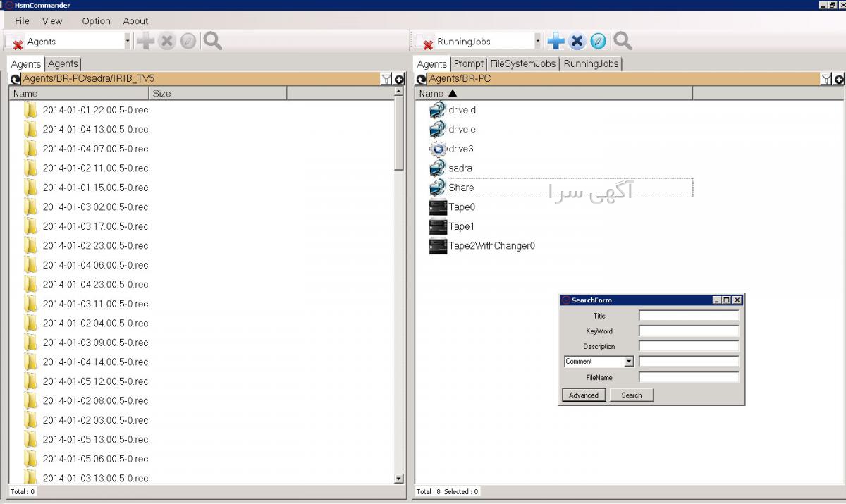The height and width of the screenshot is (504, 846).
Task: Click the left pane scrollbar down arrow
Action: click(x=399, y=479)
